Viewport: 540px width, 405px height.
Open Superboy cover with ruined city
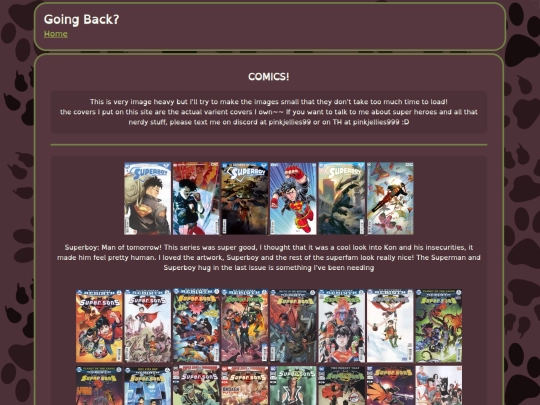coord(342,199)
